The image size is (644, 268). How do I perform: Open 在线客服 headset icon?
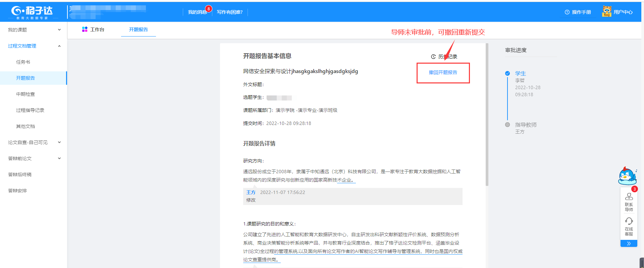click(x=629, y=221)
